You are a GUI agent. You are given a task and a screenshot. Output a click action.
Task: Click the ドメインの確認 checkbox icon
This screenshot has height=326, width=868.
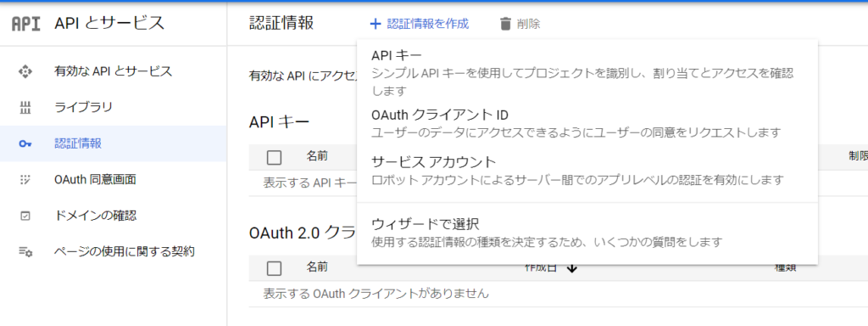(25, 216)
